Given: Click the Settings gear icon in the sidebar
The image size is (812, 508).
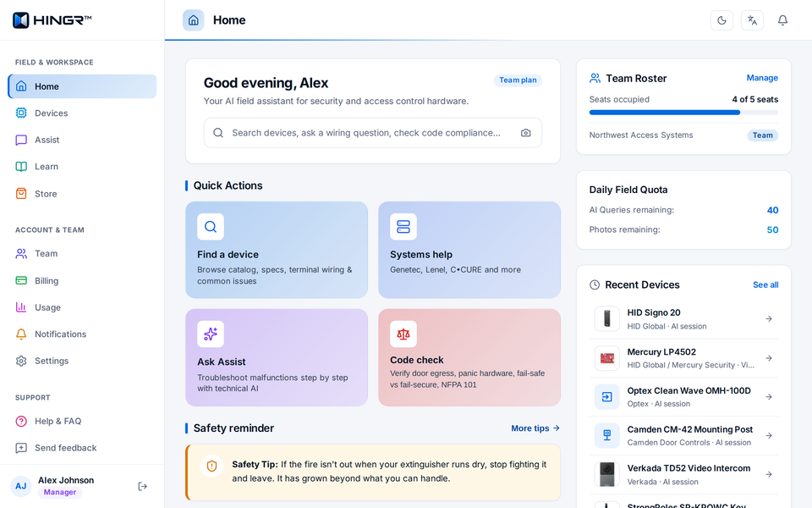Looking at the screenshot, I should (21, 361).
